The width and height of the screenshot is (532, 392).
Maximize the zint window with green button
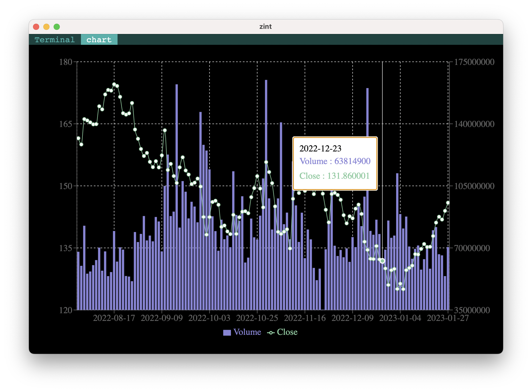[x=57, y=27]
